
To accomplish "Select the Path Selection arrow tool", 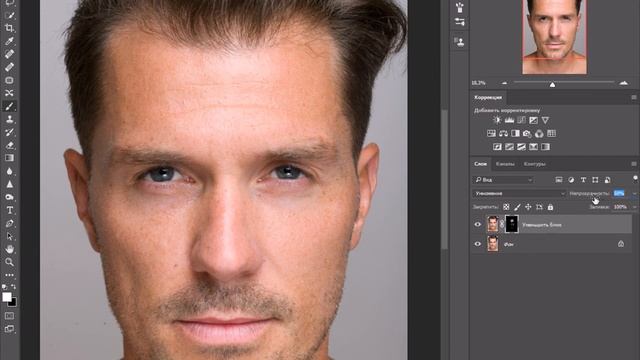I will click(x=9, y=236).
